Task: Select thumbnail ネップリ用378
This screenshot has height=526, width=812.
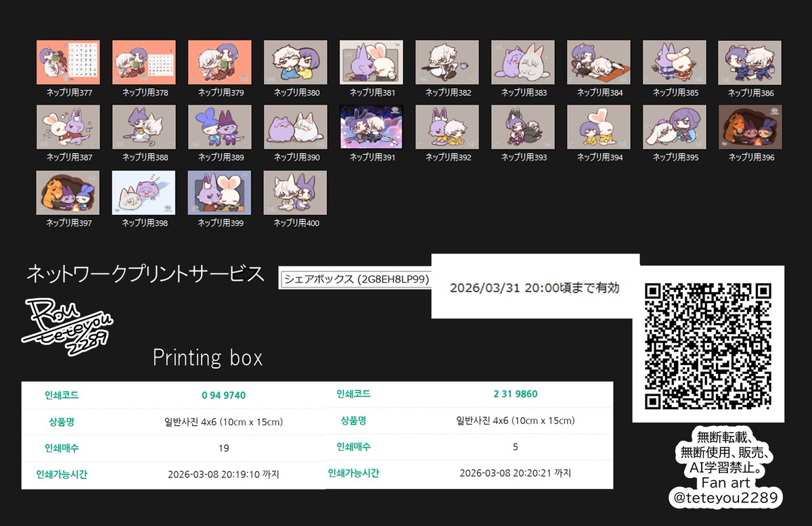Action: 144,62
